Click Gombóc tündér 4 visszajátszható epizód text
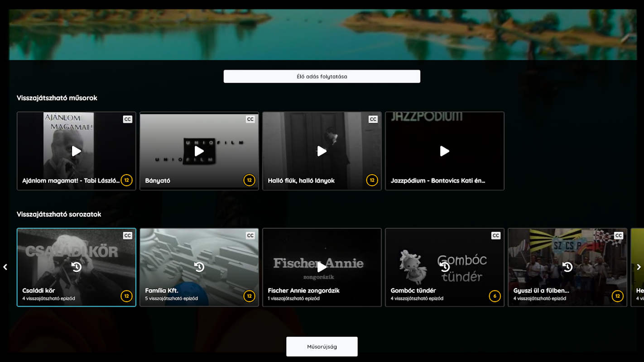The height and width of the screenshot is (362, 644). coord(417,299)
